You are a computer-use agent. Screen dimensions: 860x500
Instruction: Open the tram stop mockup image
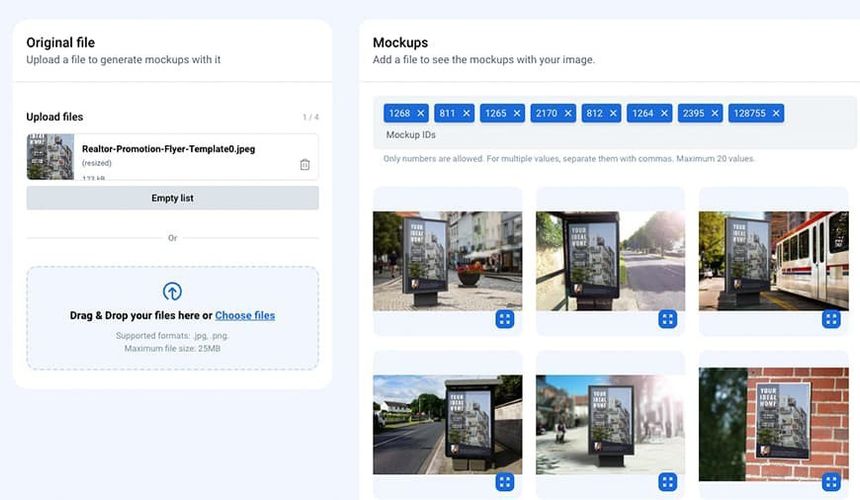click(x=773, y=259)
